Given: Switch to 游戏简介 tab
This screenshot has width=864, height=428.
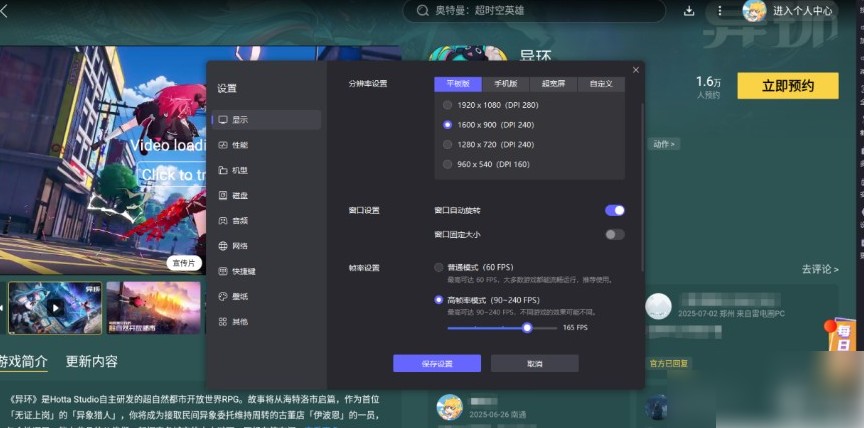Looking at the screenshot, I should coord(24,361).
